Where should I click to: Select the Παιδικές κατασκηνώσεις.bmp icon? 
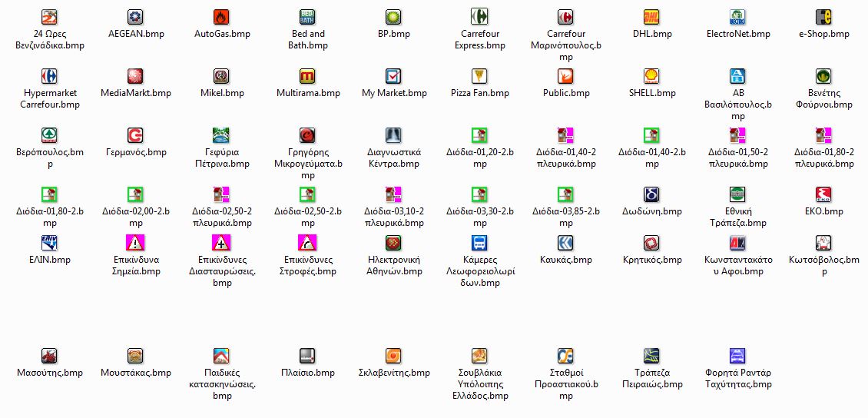(221, 356)
